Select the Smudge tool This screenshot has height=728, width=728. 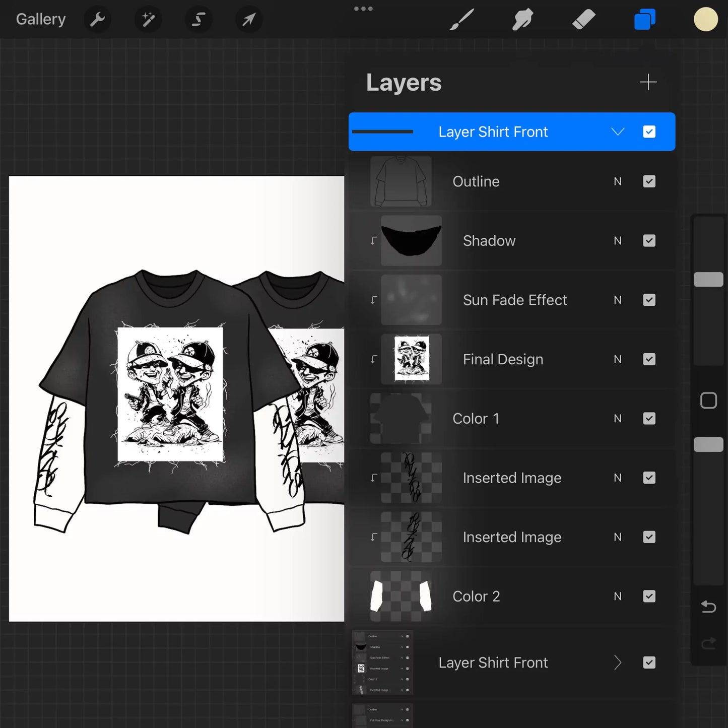pos(522,19)
